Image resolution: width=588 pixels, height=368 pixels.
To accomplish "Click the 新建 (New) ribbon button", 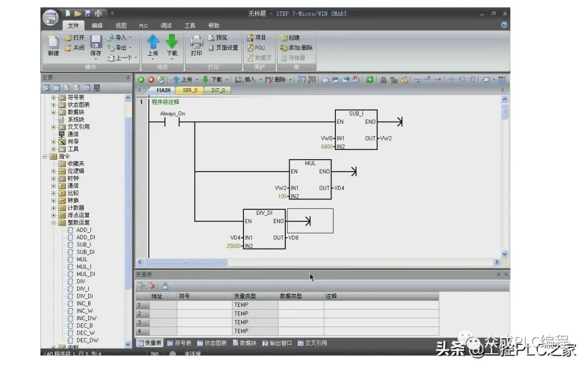I will pos(53,46).
